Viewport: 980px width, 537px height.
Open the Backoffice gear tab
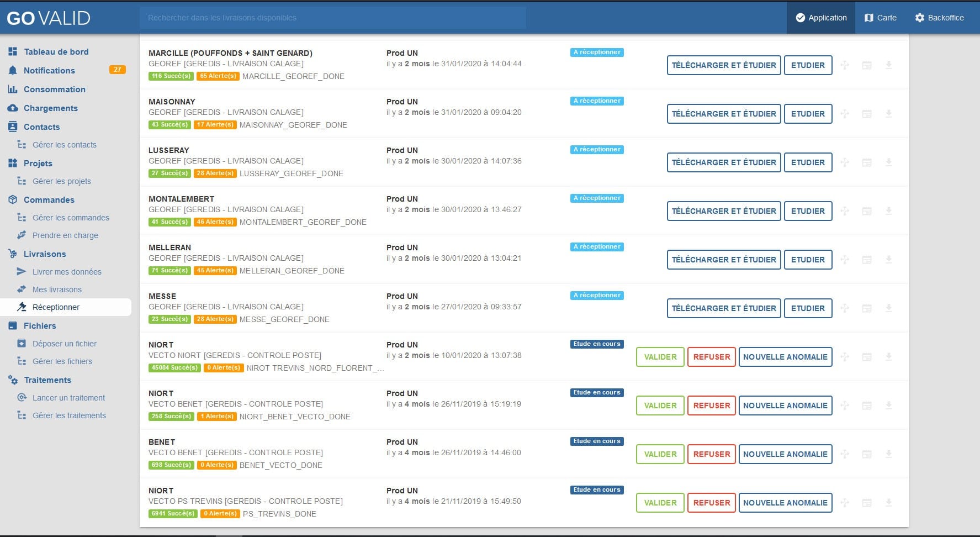(x=939, y=18)
